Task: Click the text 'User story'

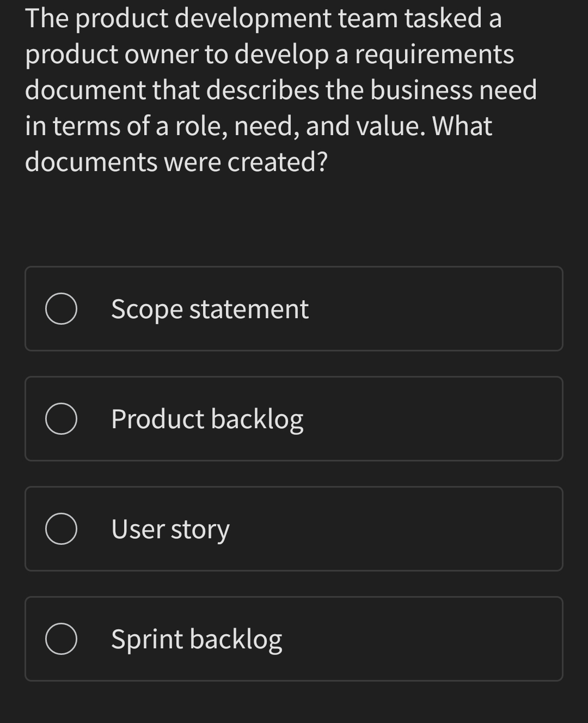Action: coord(170,529)
